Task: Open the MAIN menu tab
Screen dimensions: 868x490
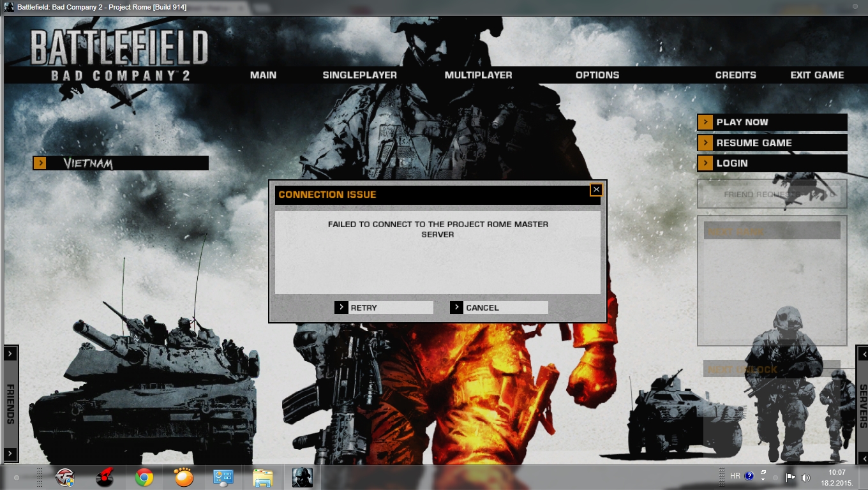Action: coord(263,75)
